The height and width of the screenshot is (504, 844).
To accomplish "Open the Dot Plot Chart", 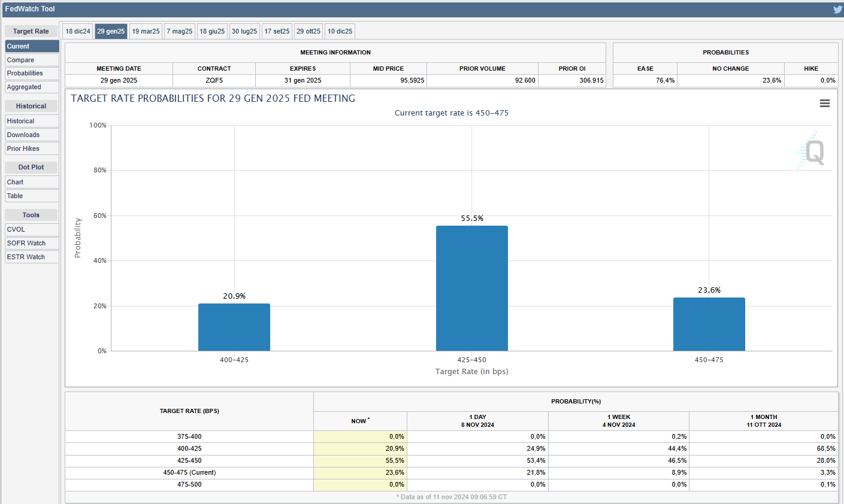I will tap(32, 182).
